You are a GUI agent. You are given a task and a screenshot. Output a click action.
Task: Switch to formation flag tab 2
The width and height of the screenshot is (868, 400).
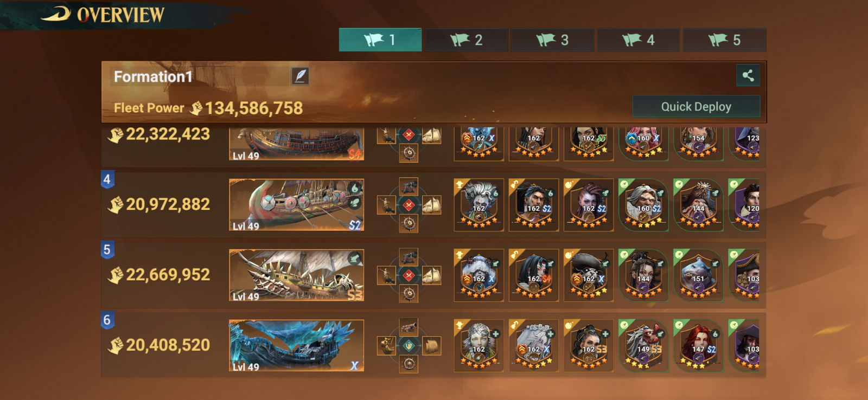tap(467, 40)
